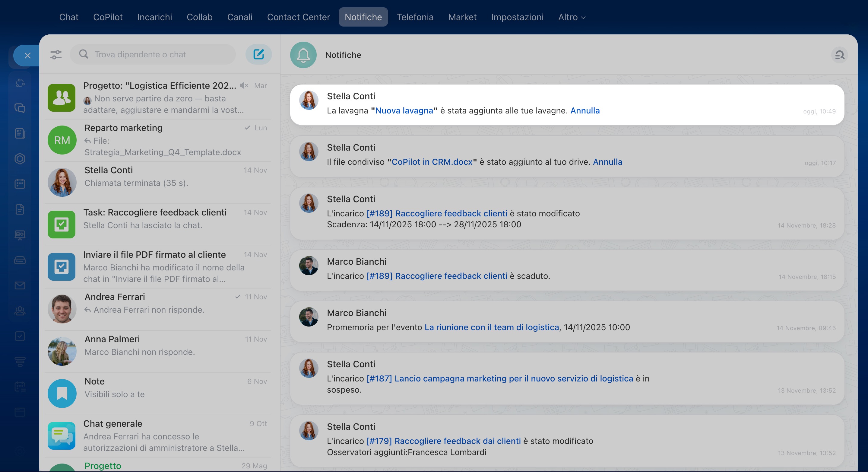
Task: Open the La riunione con il team di logistica link
Action: 491,327
